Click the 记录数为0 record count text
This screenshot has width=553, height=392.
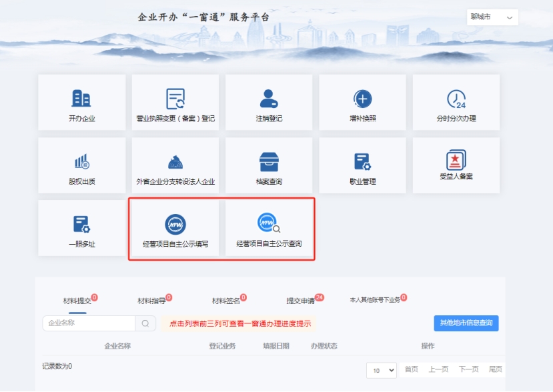point(57,366)
